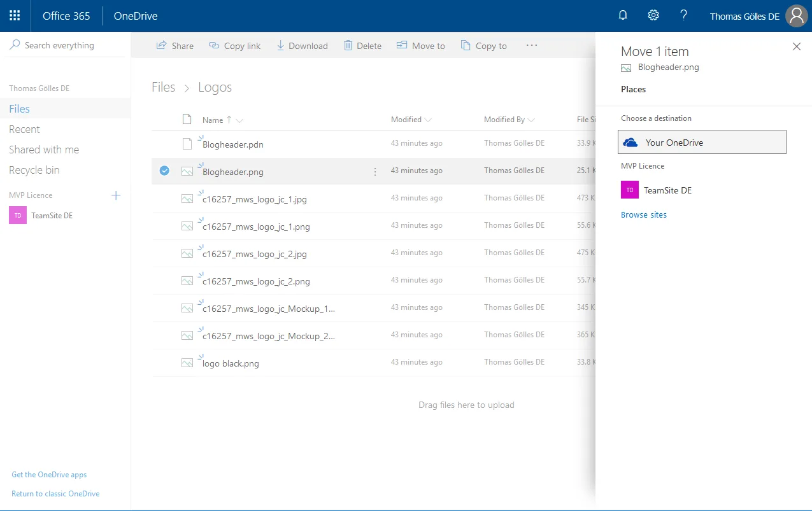Open the more options ellipsis menu
The image size is (812, 511).
point(531,45)
